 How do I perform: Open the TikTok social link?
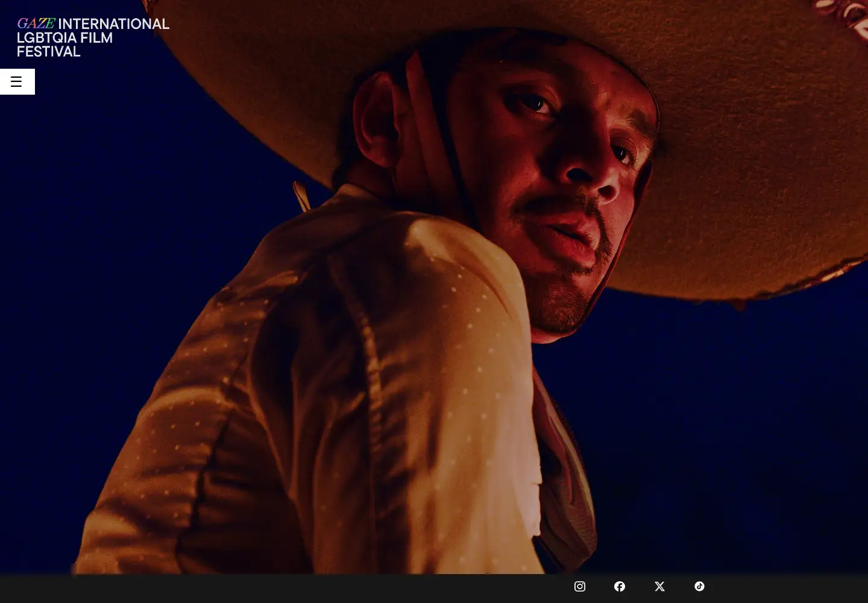click(699, 586)
